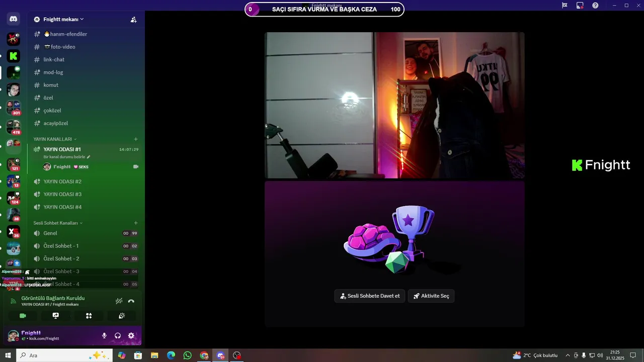644x362 pixels.
Task: Click invite people icon beside server name
Action: (133, 20)
